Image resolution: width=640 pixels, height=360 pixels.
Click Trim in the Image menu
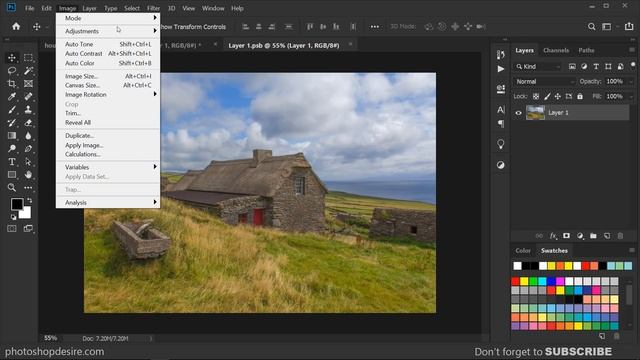(x=108, y=113)
